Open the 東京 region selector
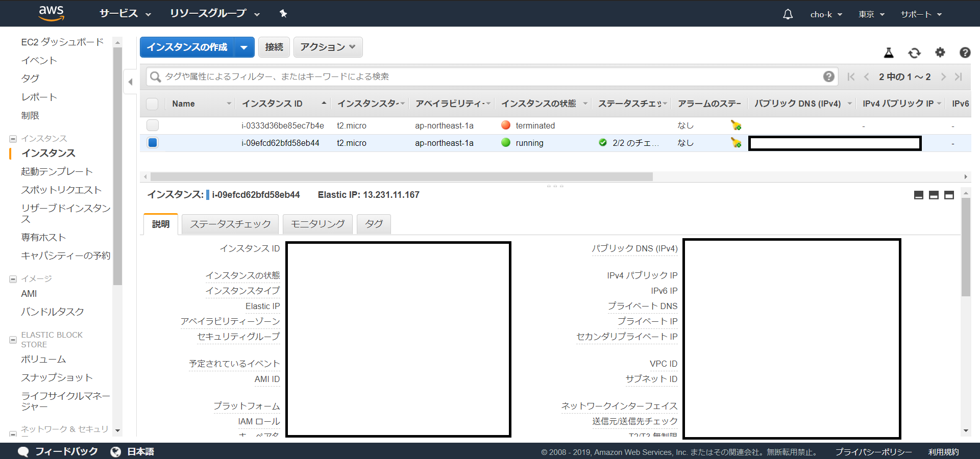This screenshot has width=980, height=459. pyautogui.click(x=871, y=14)
